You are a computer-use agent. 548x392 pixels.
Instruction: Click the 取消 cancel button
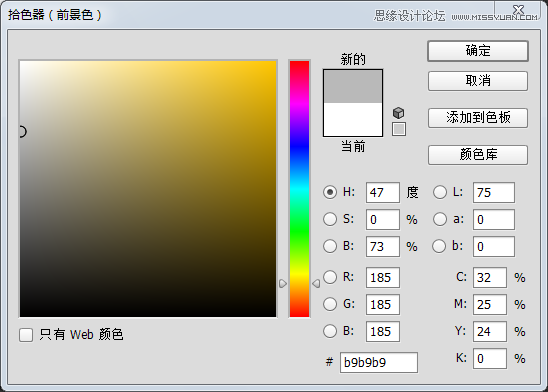(x=478, y=81)
